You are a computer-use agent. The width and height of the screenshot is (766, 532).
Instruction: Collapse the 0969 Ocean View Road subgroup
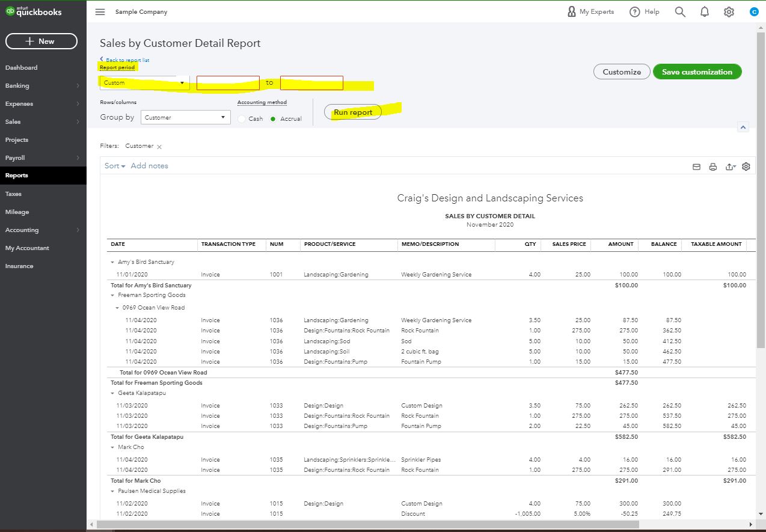coord(118,308)
